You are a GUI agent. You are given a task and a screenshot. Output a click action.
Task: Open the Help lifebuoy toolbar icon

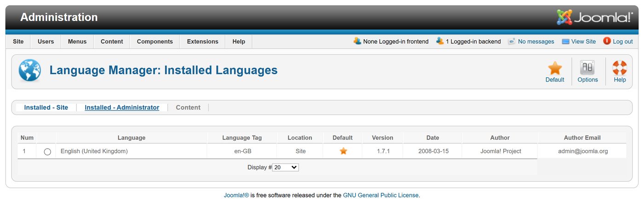[620, 68]
